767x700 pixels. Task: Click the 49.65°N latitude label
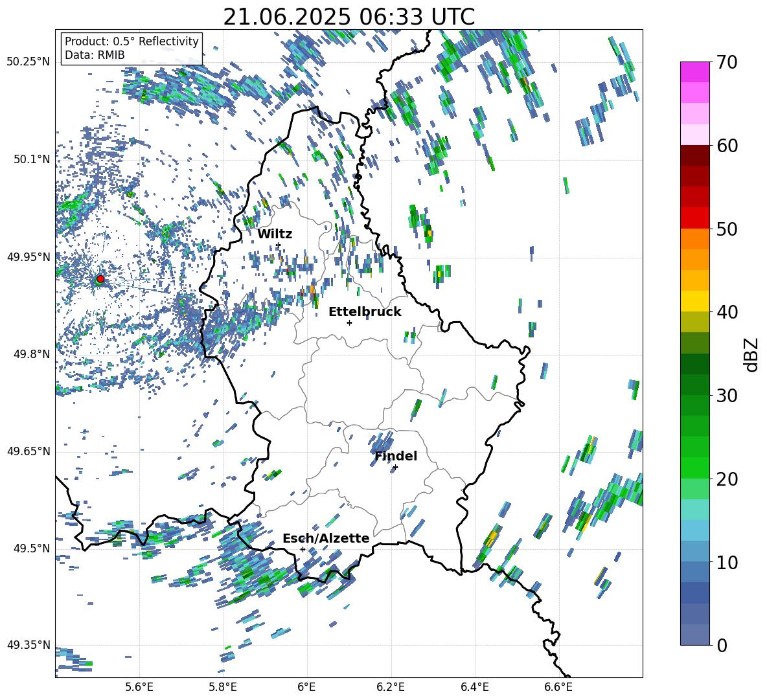(29, 451)
